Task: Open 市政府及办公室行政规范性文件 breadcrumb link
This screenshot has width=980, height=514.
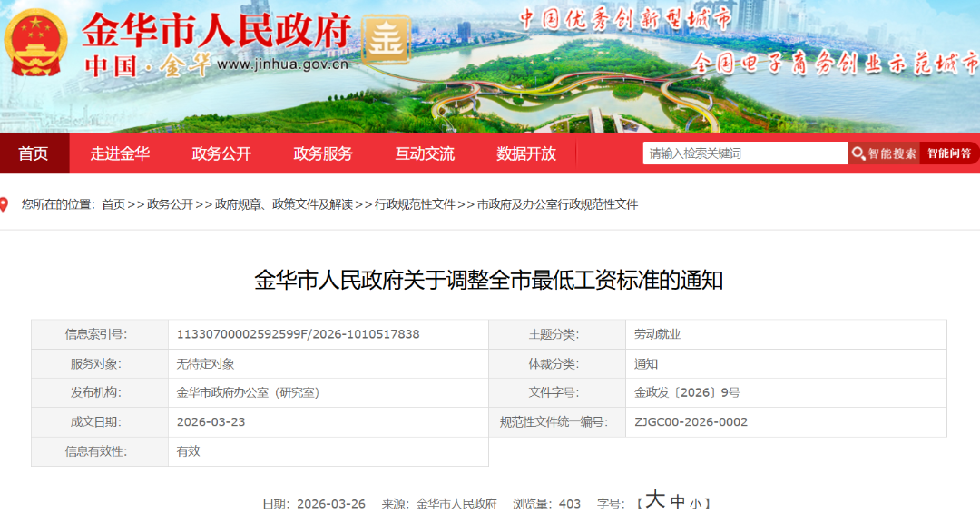Action: (x=557, y=204)
